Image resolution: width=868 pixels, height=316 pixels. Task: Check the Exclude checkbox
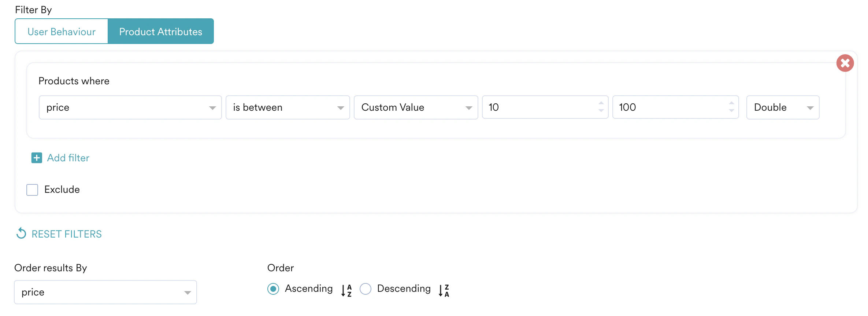(x=32, y=190)
